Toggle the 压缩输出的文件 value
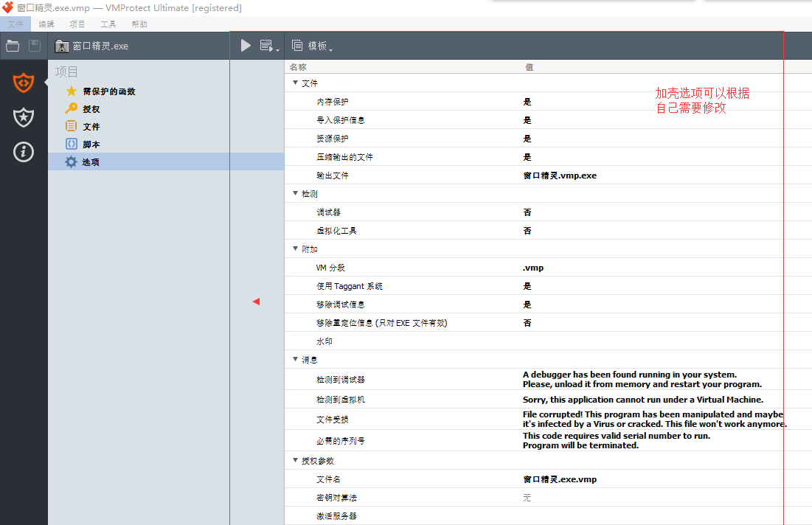 pos(527,157)
